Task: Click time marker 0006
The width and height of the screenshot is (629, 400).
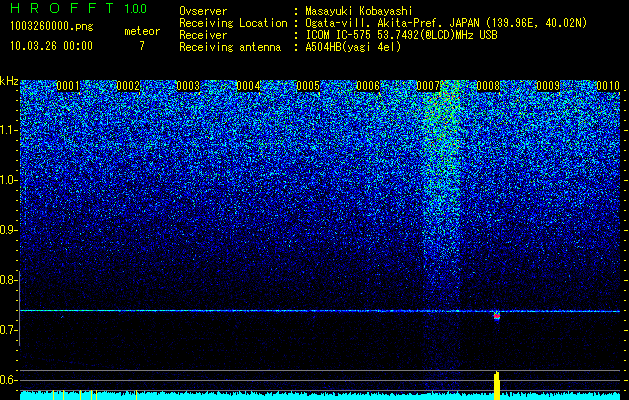Action: coord(368,86)
